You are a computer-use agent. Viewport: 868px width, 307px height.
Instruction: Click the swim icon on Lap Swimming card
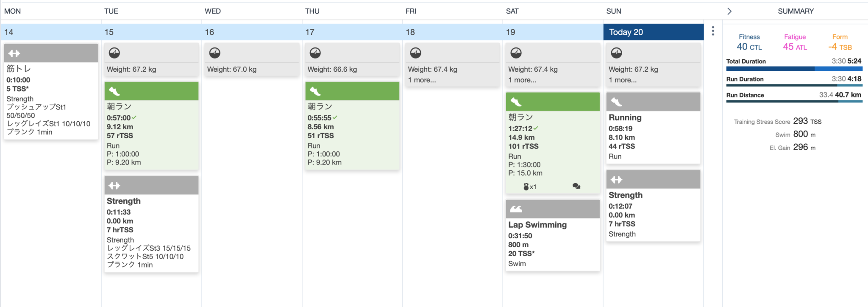coord(516,209)
